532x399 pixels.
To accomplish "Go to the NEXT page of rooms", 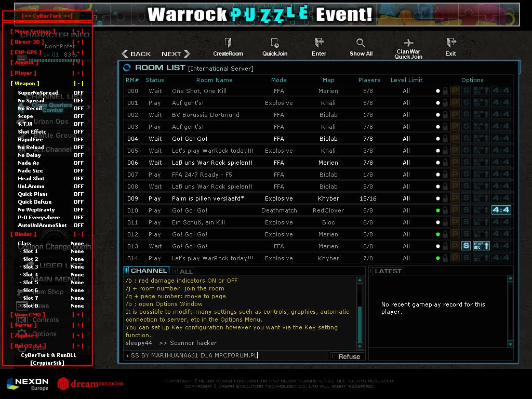I will pos(176,54).
